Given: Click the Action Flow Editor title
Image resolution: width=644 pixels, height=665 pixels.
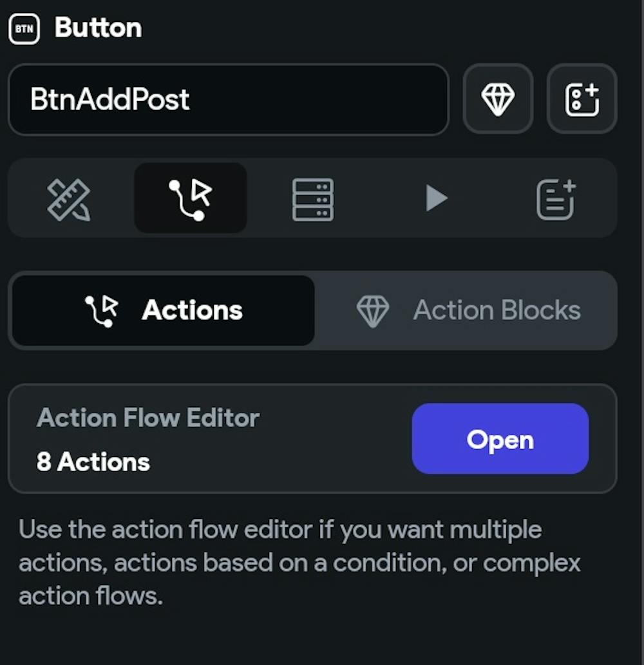Looking at the screenshot, I should coord(148,418).
